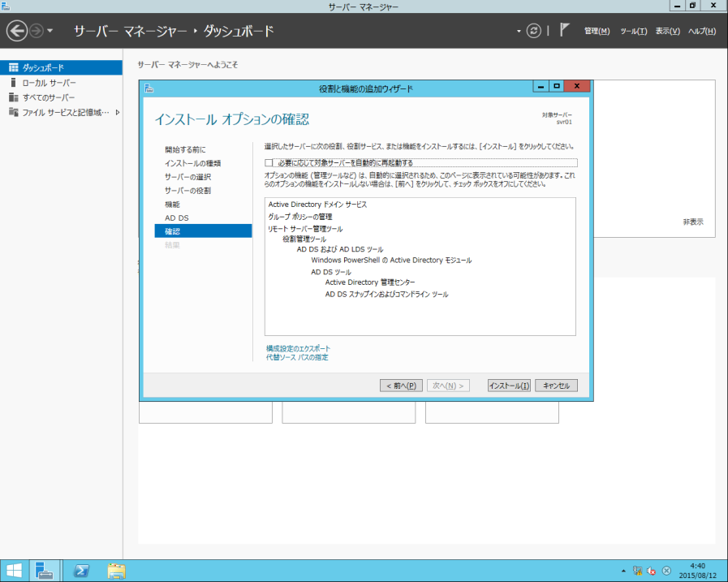Viewport: 728px width, 582px height.
Task: Click 構成設定のエクスポート link
Action: [298, 348]
